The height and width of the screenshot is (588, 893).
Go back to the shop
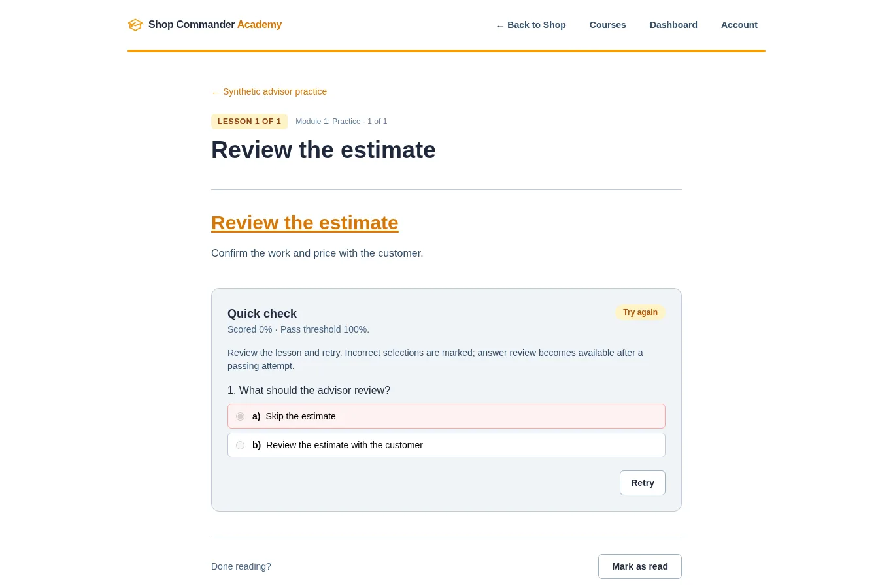(531, 25)
